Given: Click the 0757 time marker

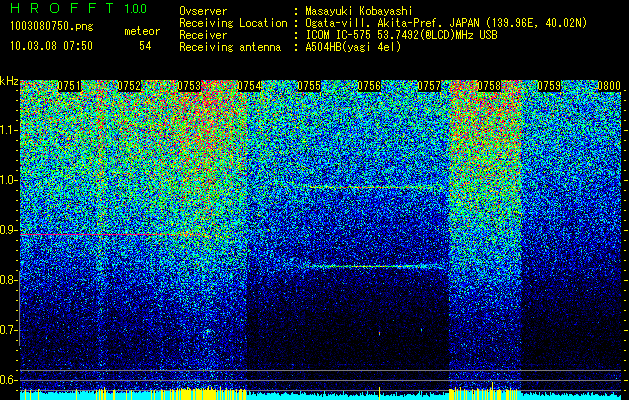Looking at the screenshot, I should 429,86.
